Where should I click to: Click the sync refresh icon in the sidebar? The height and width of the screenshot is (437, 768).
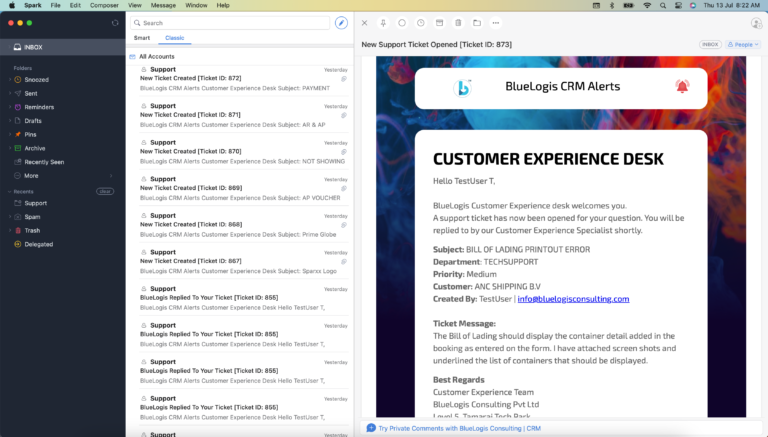(x=115, y=22)
